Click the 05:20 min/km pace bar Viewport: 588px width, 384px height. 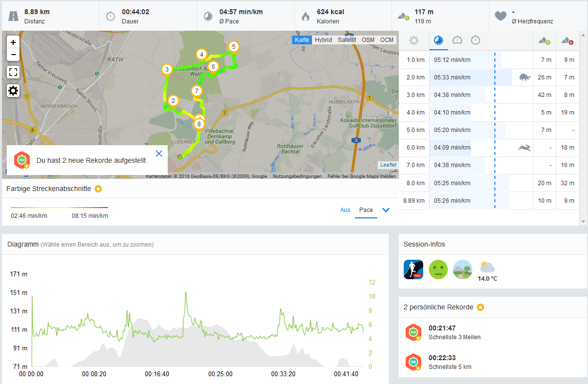(468, 130)
